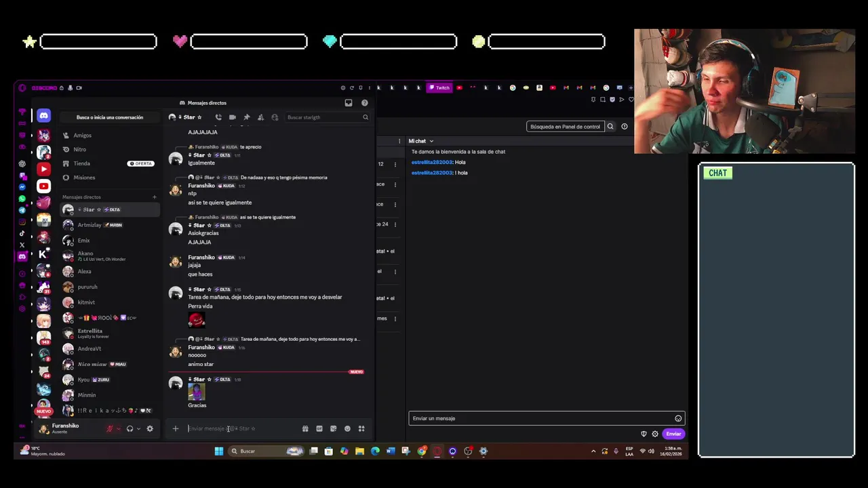Open the kitmivt direct message

[110, 302]
